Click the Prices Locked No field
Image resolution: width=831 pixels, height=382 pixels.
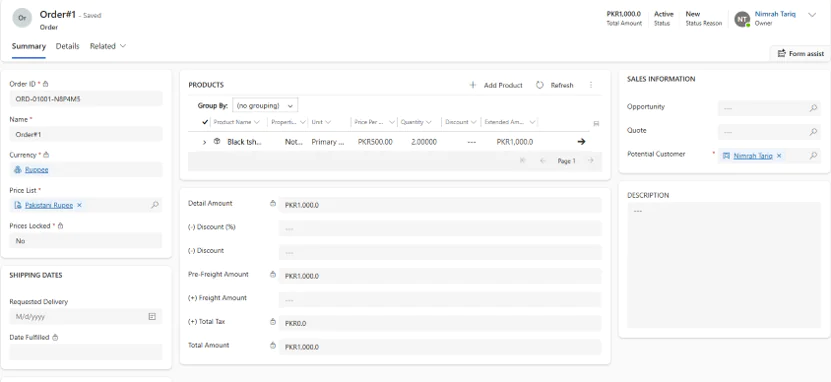point(86,241)
